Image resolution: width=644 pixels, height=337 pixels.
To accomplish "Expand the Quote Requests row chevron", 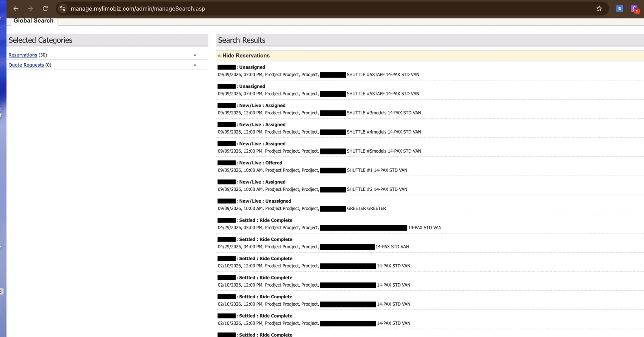I will point(195,65).
